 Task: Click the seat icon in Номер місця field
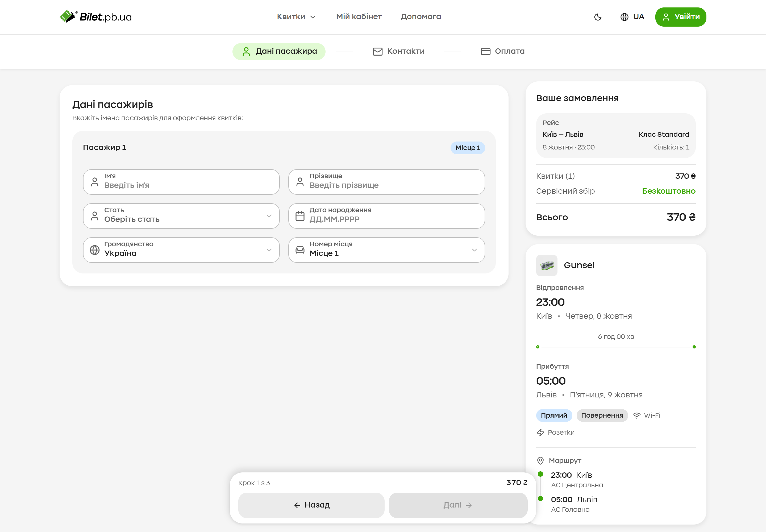click(x=300, y=250)
